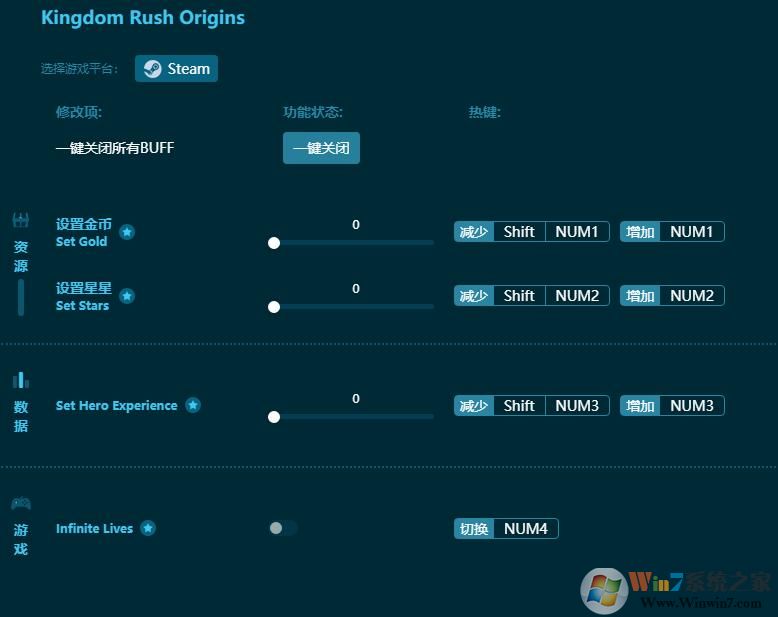The width and height of the screenshot is (778, 617).
Task: Select the 数据 sidebar section label
Action: 21,417
